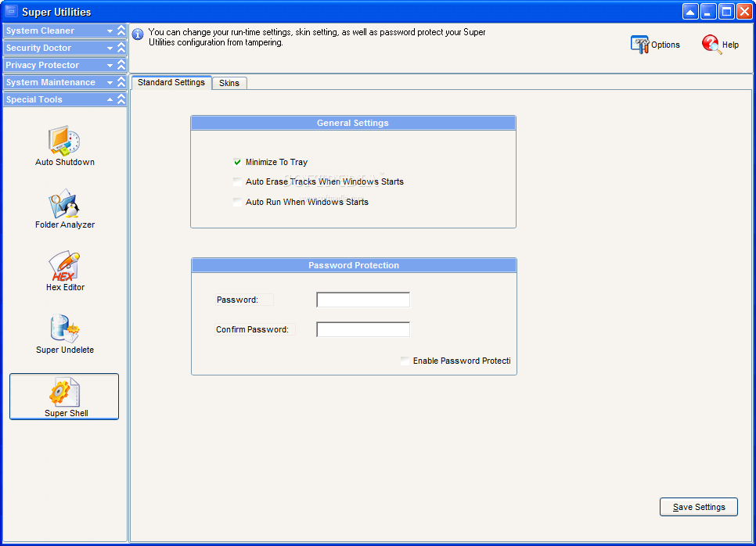Click double chevron on System Cleaner header
Screen dimensions: 756x546
[121, 31]
